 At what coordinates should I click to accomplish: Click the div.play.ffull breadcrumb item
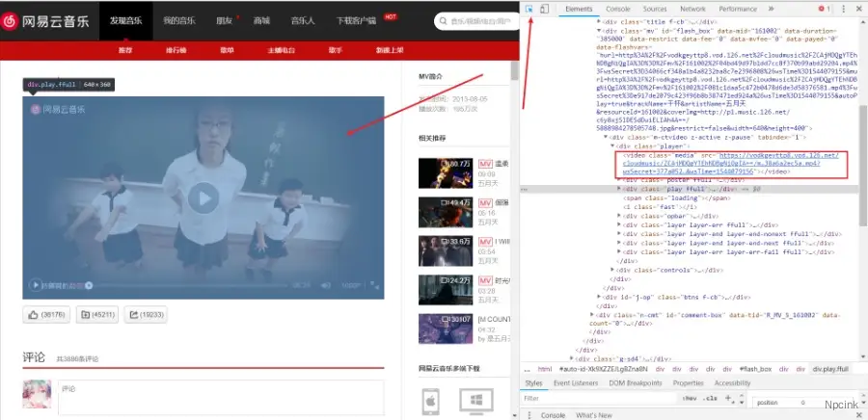point(829,369)
